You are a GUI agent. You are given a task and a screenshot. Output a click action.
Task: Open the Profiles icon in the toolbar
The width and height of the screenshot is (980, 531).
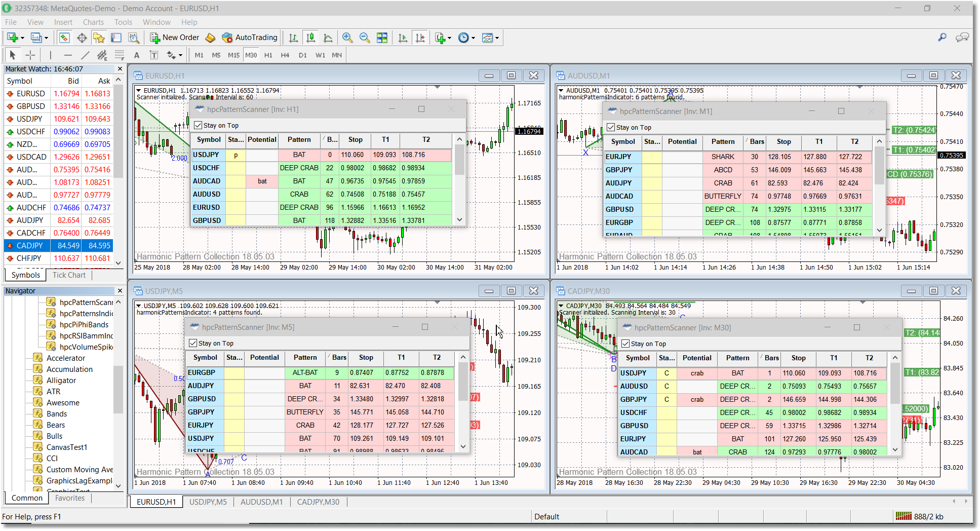pos(36,37)
